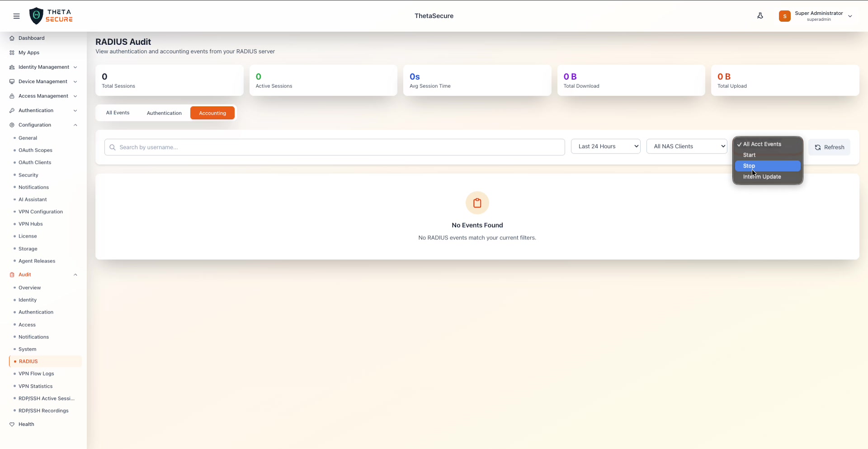Screen dimensions: 868x449
Task: Open the All NAS Clients dropdown
Action: [687, 146]
